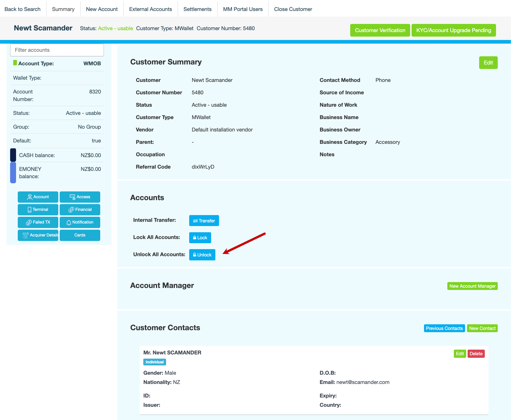Edit the Customer Summary section
This screenshot has width=518, height=420.
click(488, 63)
